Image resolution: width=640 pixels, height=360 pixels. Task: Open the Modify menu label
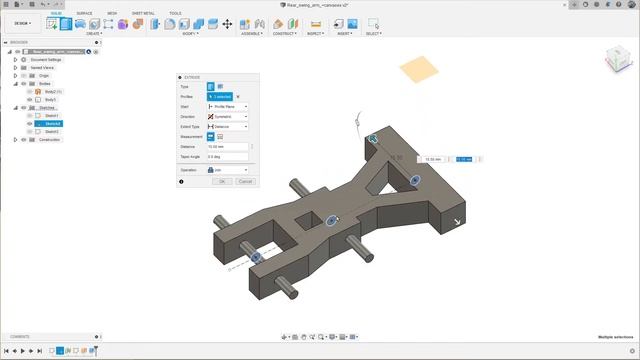tap(190, 33)
